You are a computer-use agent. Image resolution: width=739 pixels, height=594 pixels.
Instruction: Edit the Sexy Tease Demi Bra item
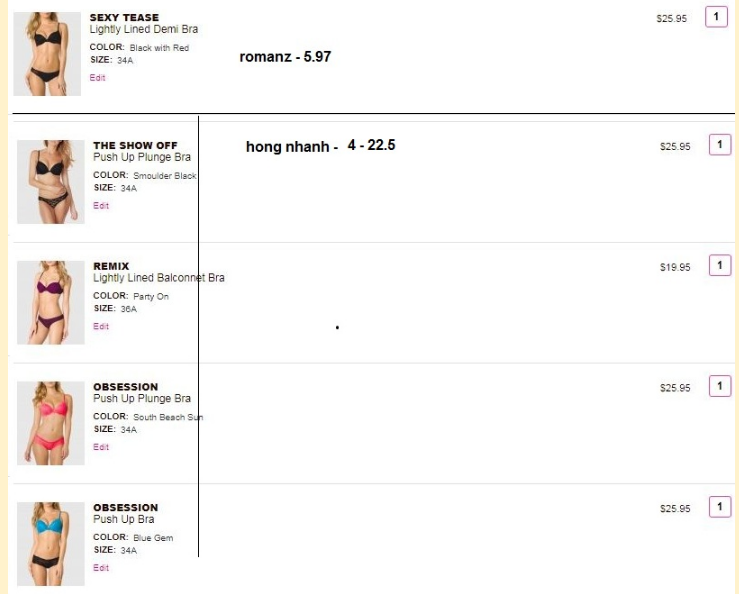[x=97, y=78]
